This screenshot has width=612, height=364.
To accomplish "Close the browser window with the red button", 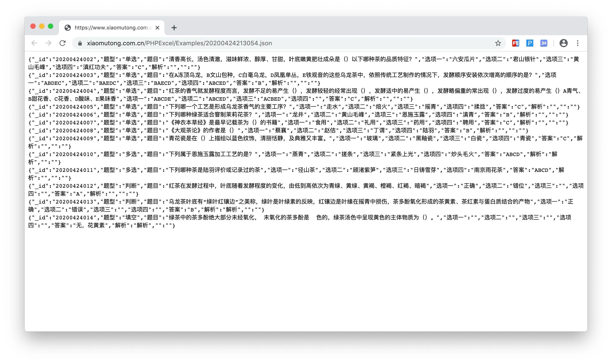I will tap(33, 26).
